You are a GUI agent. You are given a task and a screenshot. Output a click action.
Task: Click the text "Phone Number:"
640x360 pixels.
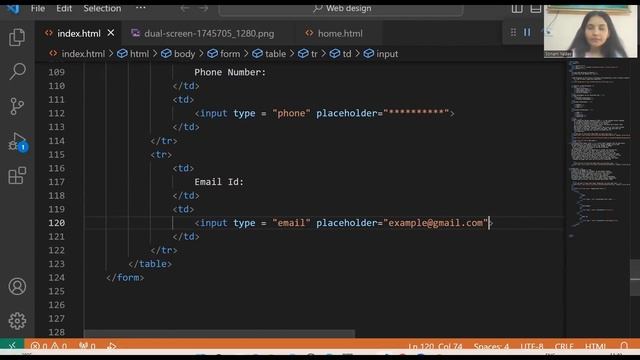(x=230, y=72)
